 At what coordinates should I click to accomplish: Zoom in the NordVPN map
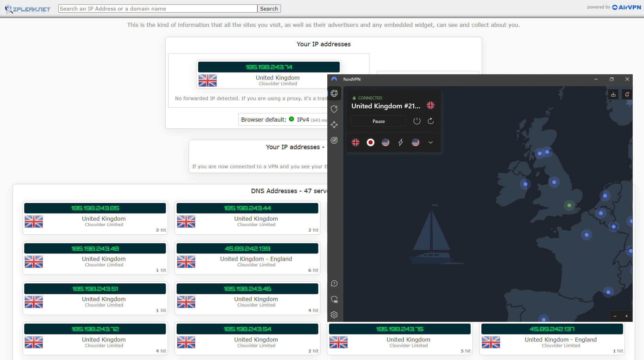click(x=627, y=316)
